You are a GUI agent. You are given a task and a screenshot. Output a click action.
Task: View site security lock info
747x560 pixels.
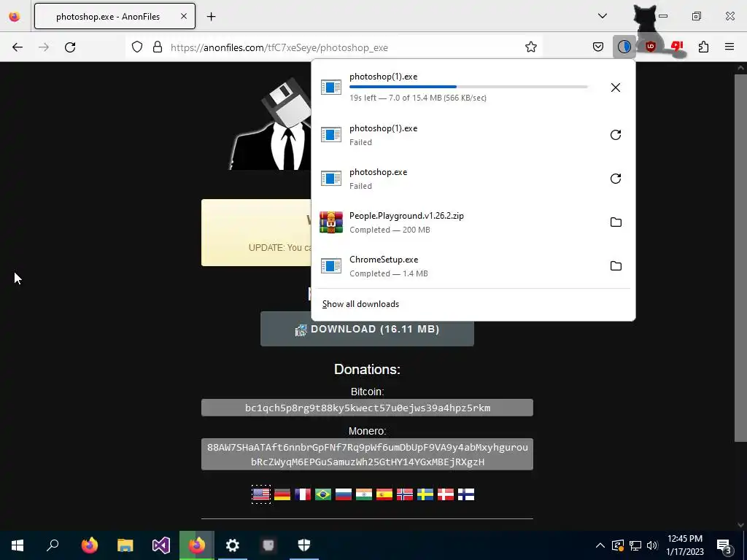(x=158, y=47)
